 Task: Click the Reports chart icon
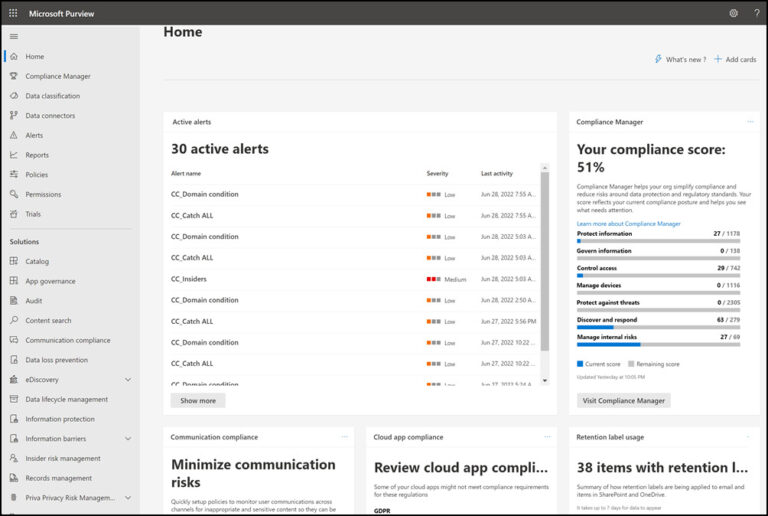(14, 155)
